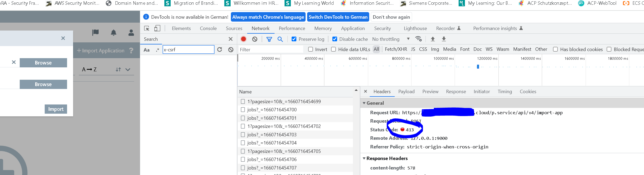Open the Payload tab
The image size is (644, 175).
406,92
